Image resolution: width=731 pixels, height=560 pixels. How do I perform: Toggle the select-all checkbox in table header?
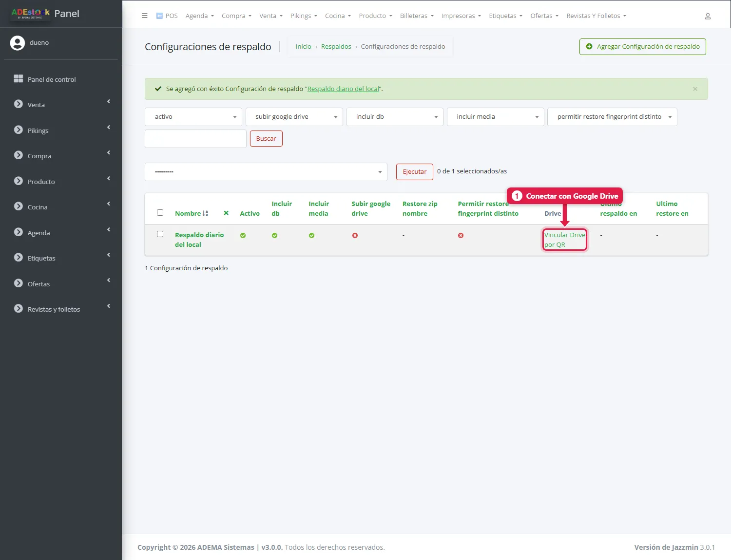pos(160,213)
